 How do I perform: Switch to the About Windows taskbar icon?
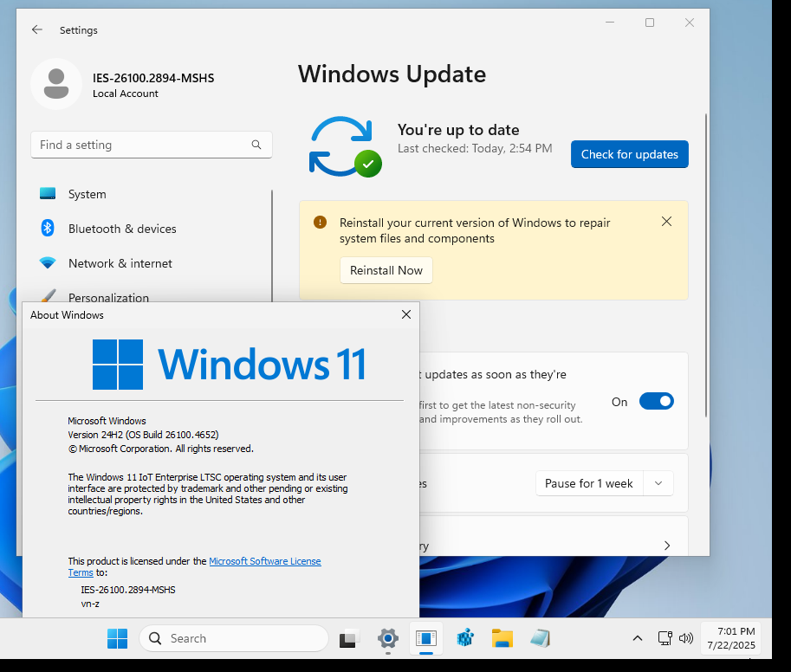[x=426, y=638]
